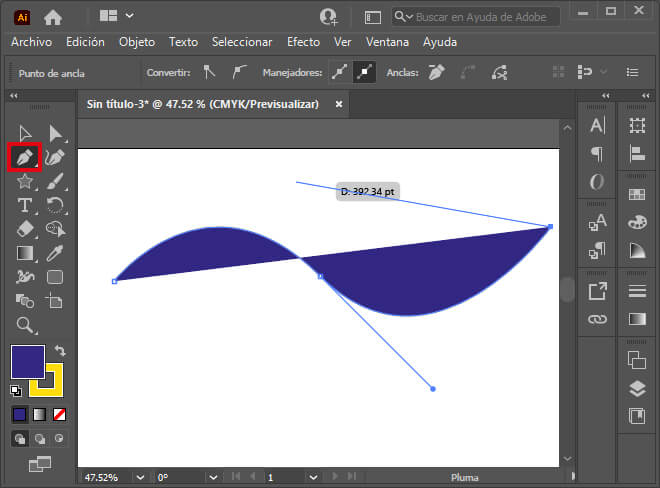Choose the Type tool
Screen dimensions: 660x488
[x=25, y=205]
